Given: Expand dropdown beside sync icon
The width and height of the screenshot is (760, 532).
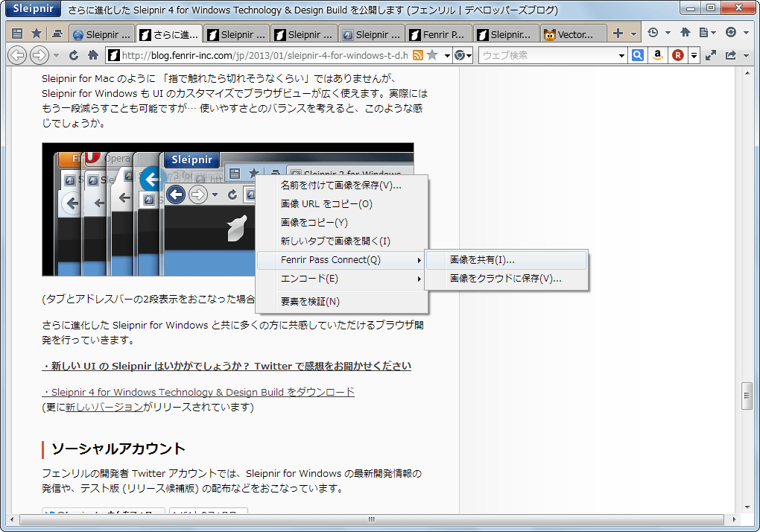Looking at the screenshot, I should pyautogui.click(x=746, y=33).
